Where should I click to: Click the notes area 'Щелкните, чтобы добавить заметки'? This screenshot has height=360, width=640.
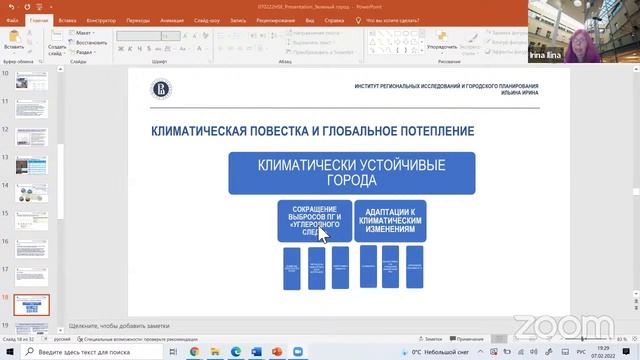(119, 326)
